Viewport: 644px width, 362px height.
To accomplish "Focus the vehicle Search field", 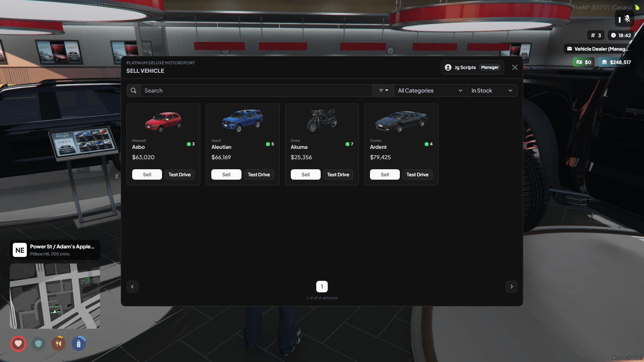I will pos(256,90).
